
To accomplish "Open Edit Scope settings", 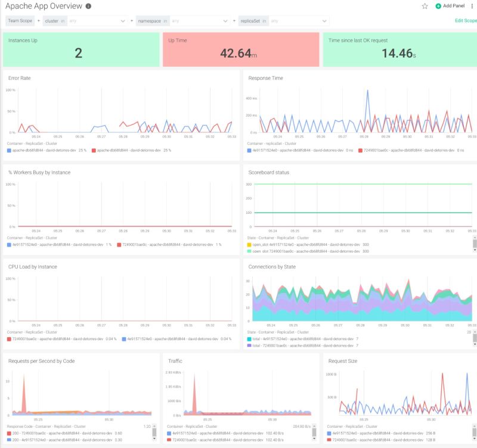I will 466,21.
